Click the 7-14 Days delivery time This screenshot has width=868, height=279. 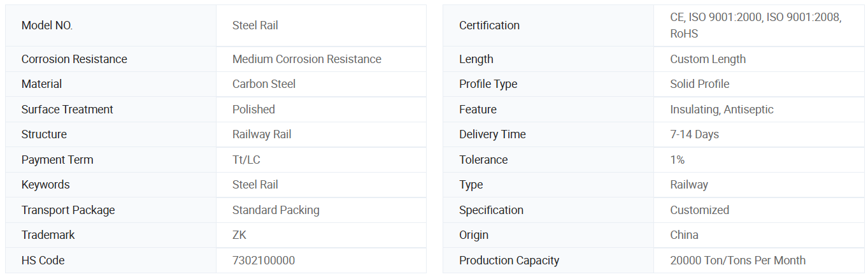point(694,134)
